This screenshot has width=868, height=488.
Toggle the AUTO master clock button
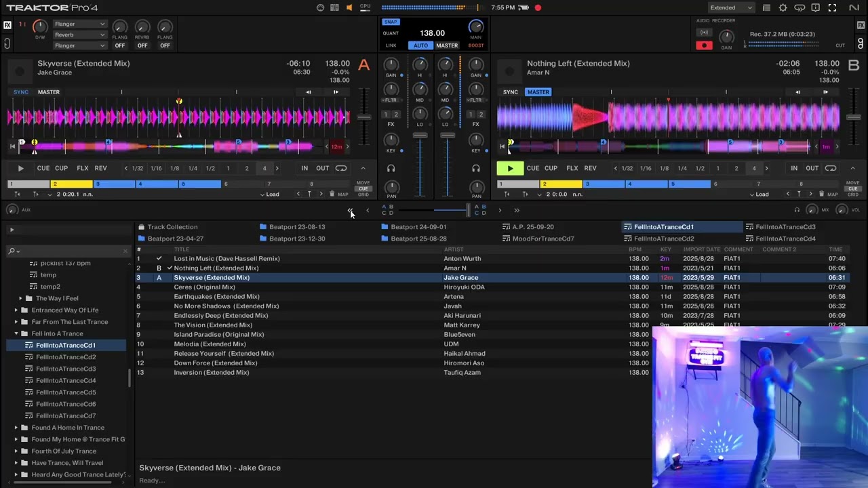(420, 45)
